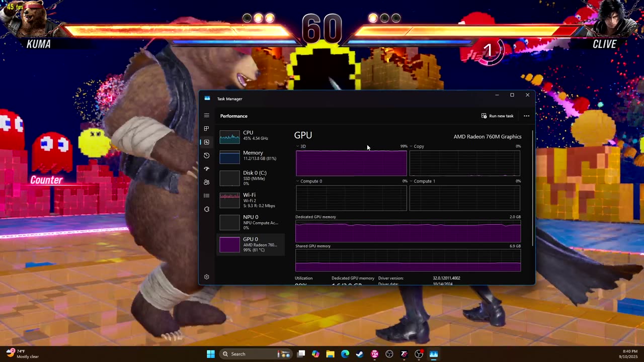Open the Tekken 8 taskbar icon

(x=404, y=354)
